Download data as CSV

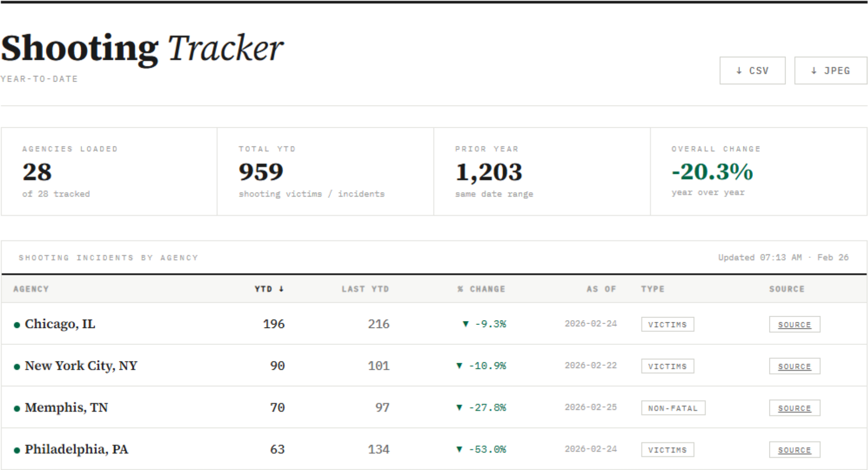click(x=752, y=70)
